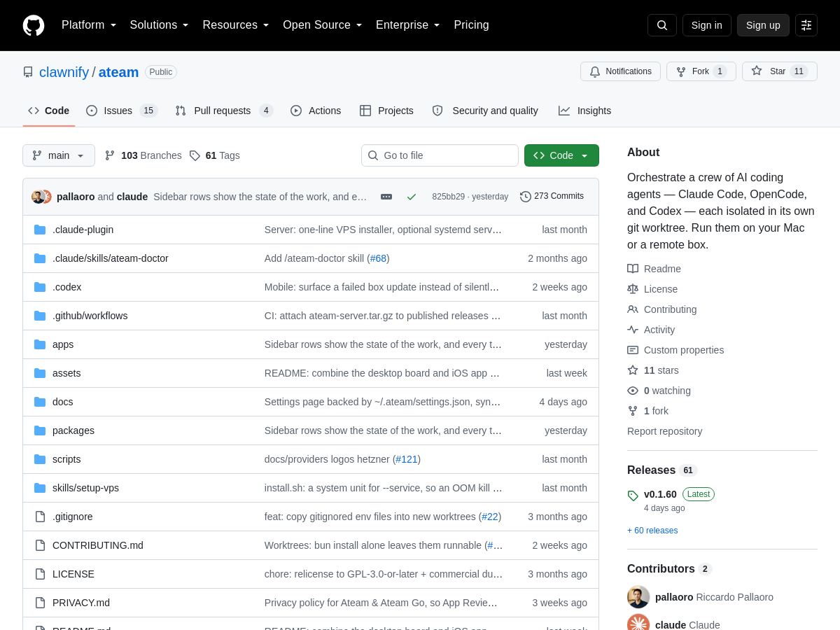The width and height of the screenshot is (840, 630).
Task: Switch to the Issues tab
Action: (122, 111)
